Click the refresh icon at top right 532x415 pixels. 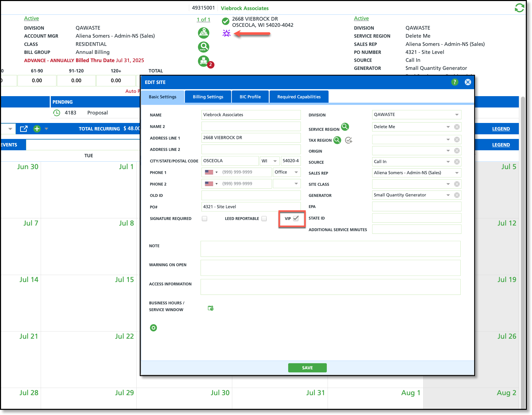coord(519,8)
